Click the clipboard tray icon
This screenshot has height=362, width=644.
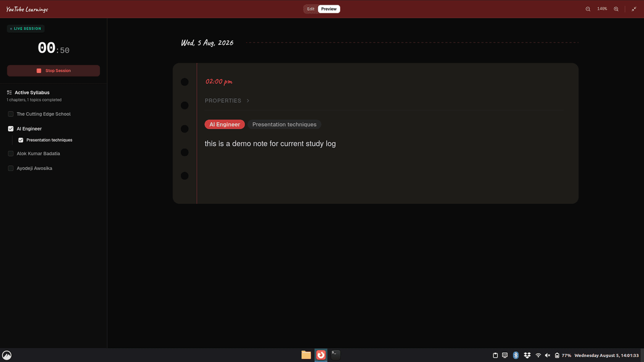pyautogui.click(x=495, y=356)
